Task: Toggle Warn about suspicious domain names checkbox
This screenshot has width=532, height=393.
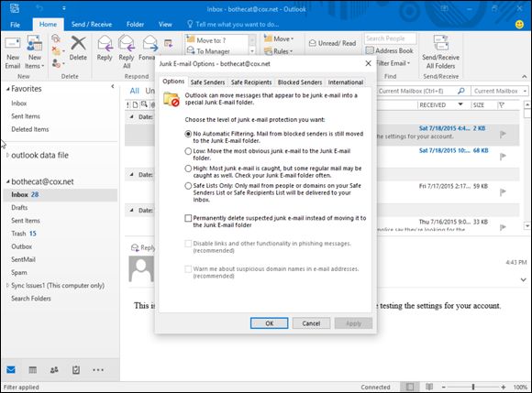Action: point(188,269)
